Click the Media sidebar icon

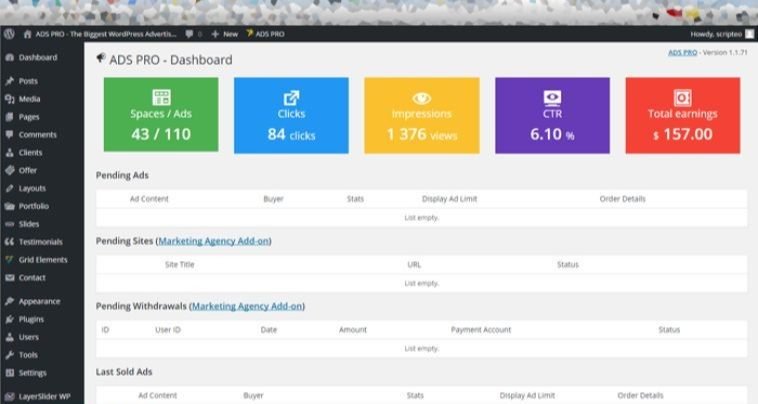tap(10, 99)
